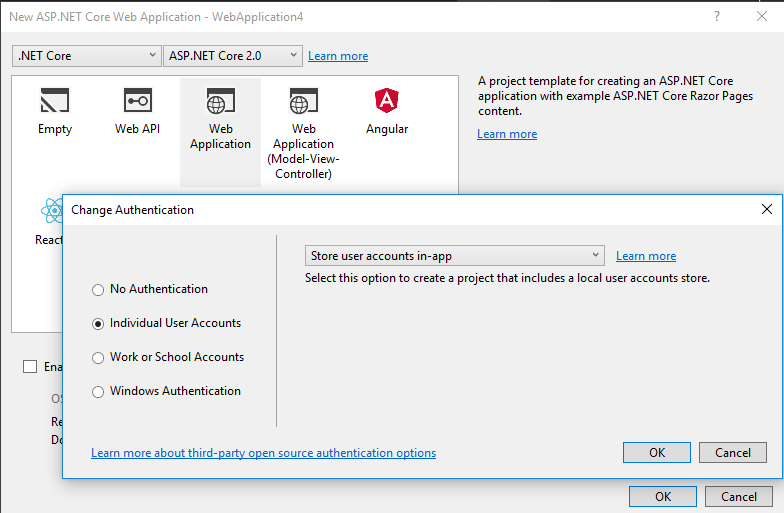Confirm with OK in Change Authentication dialog
Viewport: 784px width, 513px height.
tap(657, 452)
